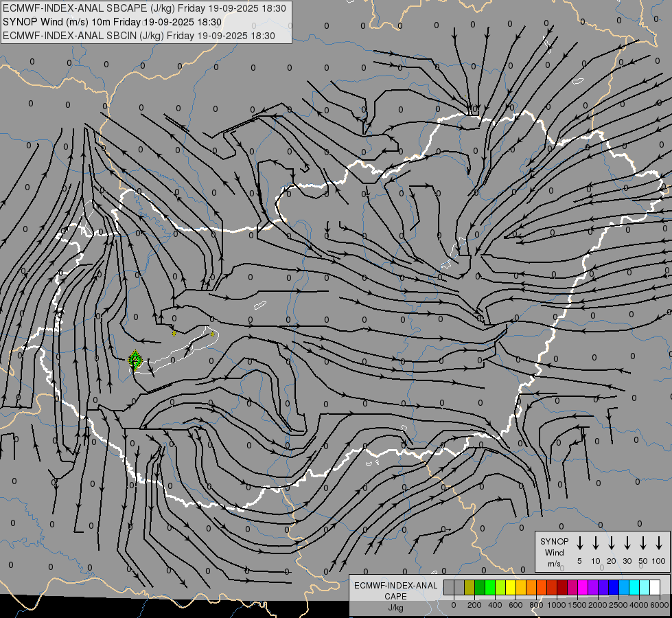This screenshot has height=618, width=672.
Task: Click the 100 m/s wind arrow symbol in SYNOP legend
Action: click(659, 543)
